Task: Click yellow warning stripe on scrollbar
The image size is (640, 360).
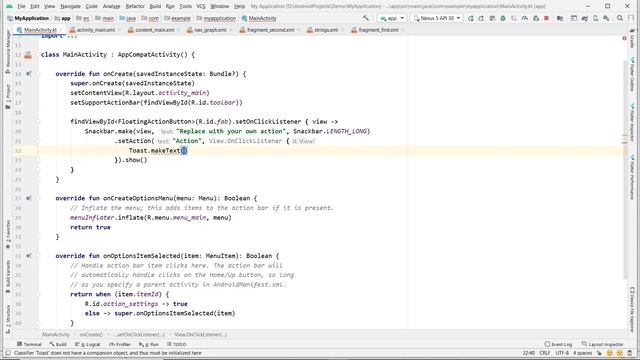Action: pos(624,136)
